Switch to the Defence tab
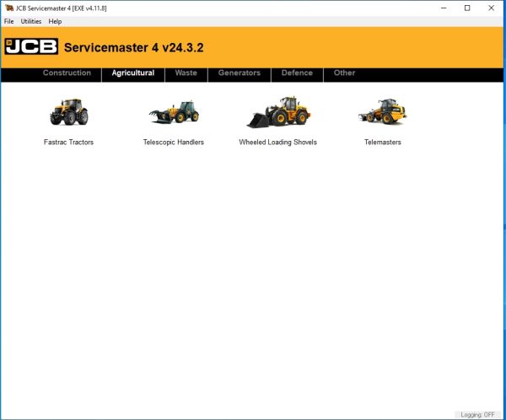Screen dimensions: 506x420 [x=297, y=73]
